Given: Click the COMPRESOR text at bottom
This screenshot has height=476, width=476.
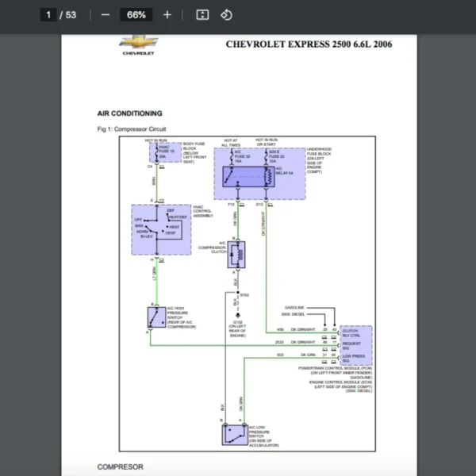Looking at the screenshot, I should coord(120,467).
